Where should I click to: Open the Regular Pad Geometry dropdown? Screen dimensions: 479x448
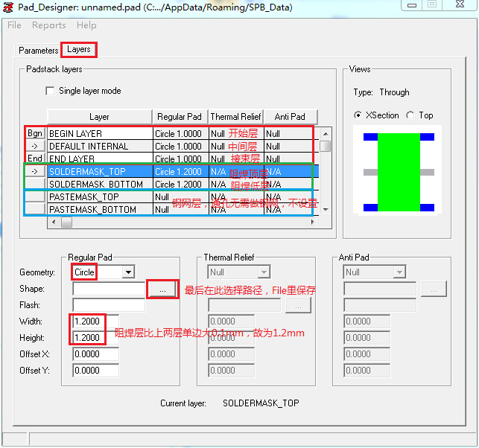[x=128, y=272]
